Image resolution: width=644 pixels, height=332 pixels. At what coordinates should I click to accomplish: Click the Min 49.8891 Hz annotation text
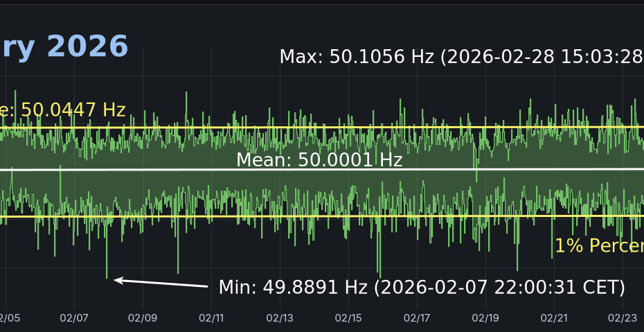click(x=422, y=287)
